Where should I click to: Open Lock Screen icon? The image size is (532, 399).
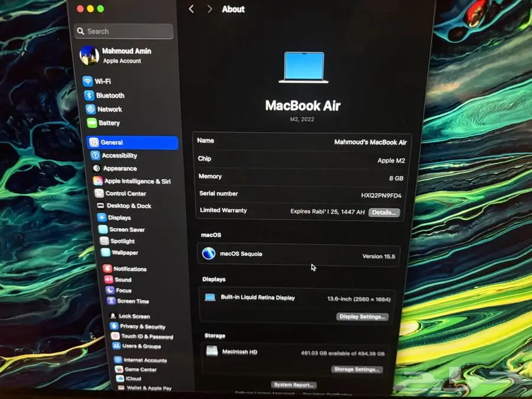(x=113, y=316)
